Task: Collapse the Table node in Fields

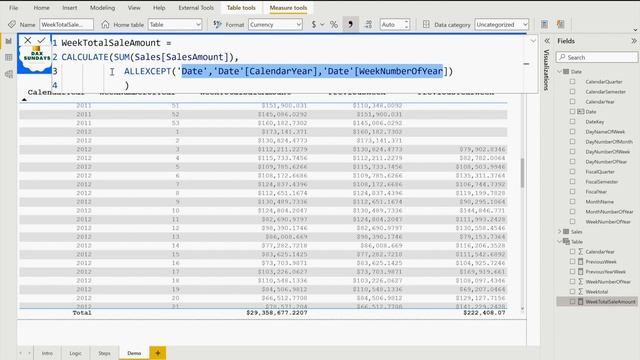Action: click(560, 242)
